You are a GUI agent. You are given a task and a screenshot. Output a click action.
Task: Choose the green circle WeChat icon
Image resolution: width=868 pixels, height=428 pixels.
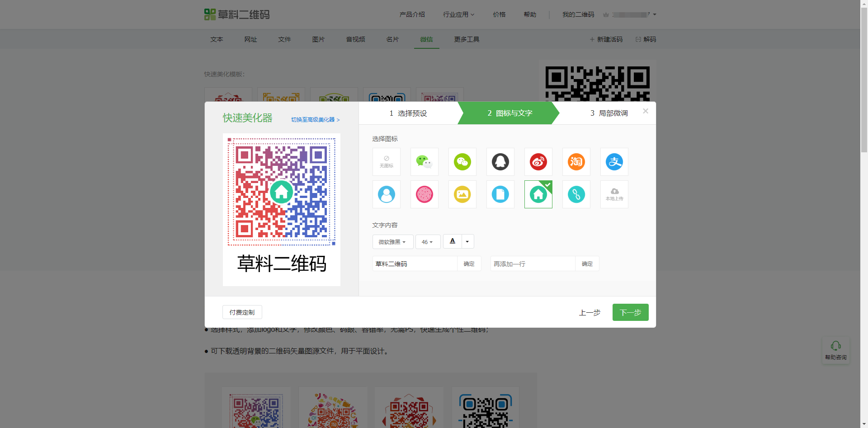(462, 162)
